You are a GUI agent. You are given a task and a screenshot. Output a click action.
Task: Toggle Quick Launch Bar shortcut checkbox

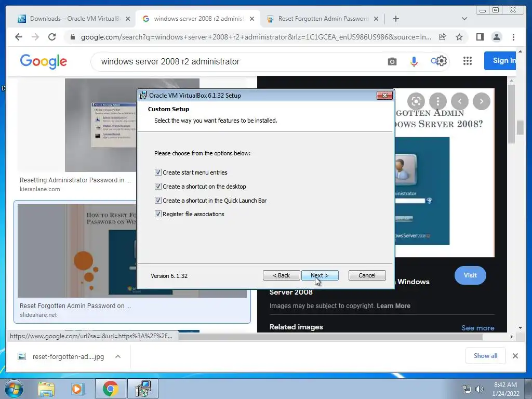(x=158, y=200)
